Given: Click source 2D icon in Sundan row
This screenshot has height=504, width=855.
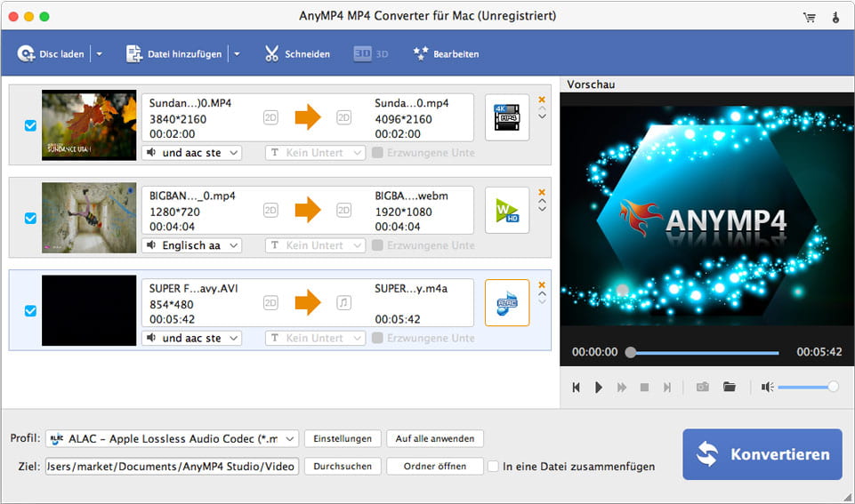Looking at the screenshot, I should pos(270,117).
